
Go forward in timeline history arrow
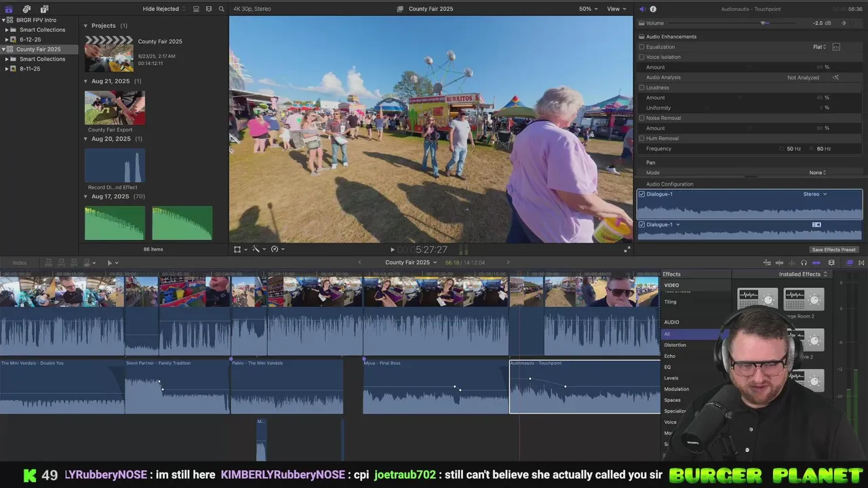pos(508,263)
